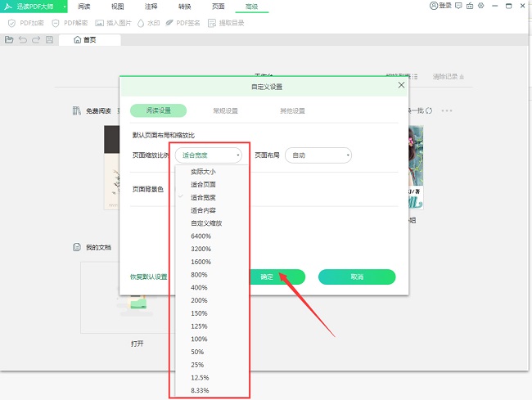
Task: Select 8.33% zoom option
Action: tap(212, 390)
